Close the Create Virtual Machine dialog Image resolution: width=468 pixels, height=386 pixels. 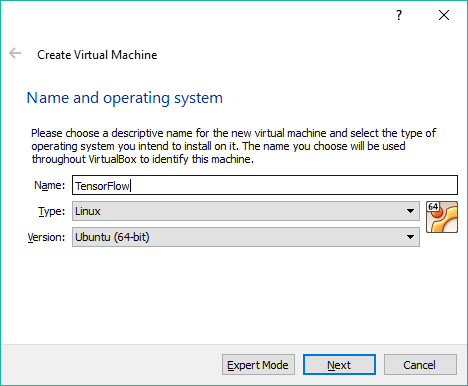pos(444,15)
